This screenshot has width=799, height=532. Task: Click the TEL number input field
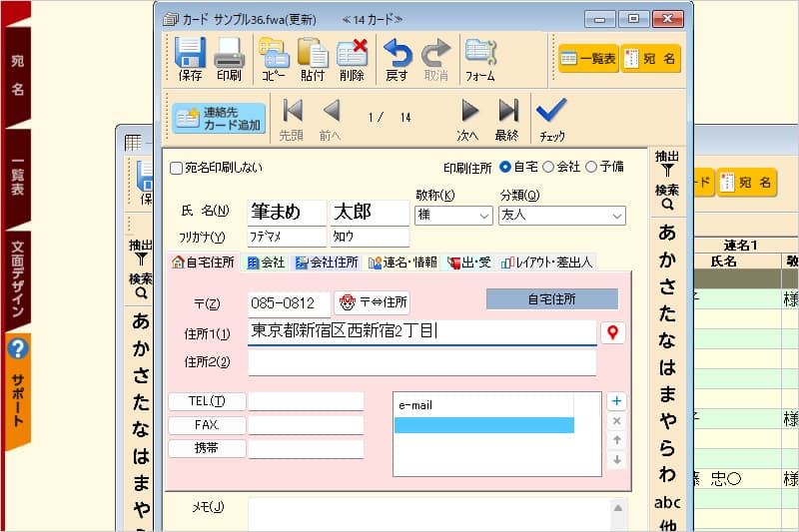click(x=306, y=401)
